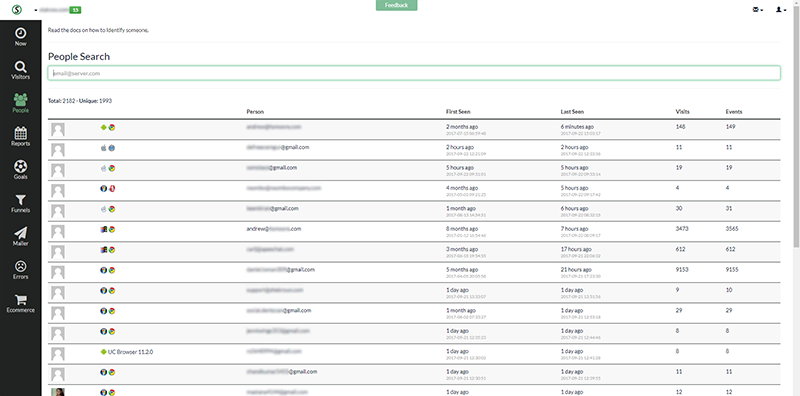Screen dimensions: 800x396
Task: Click the Last Seen column header
Action: 572,112
